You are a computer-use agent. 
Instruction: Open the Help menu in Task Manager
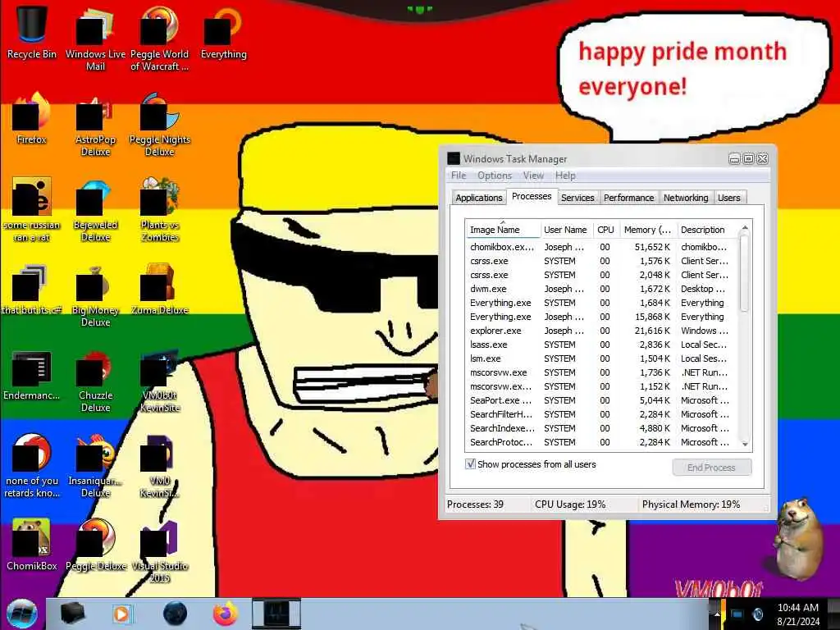(x=565, y=176)
